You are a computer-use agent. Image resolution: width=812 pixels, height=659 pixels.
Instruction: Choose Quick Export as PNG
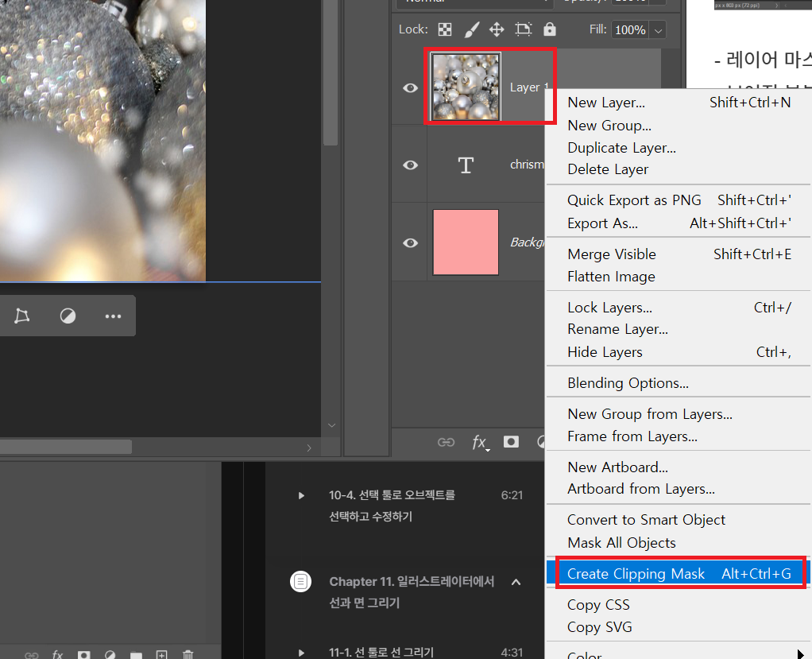coord(679,200)
